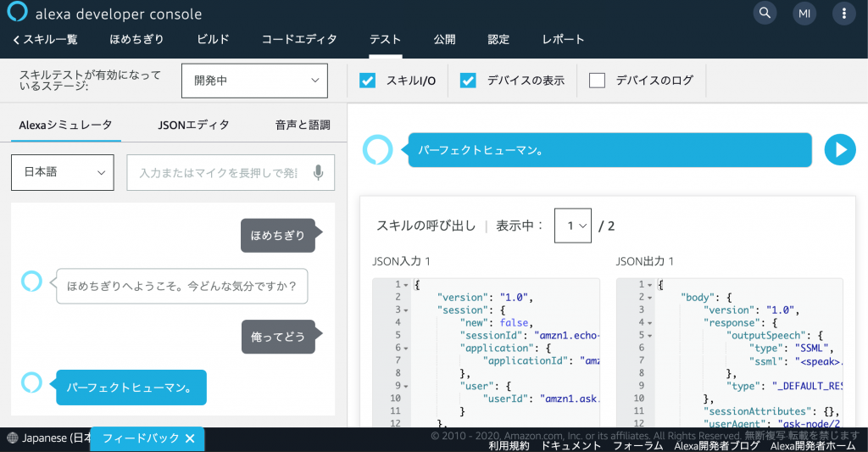Collapse line 1 in JSON入力 editor
Image resolution: width=868 pixels, height=452 pixels.
pos(406,285)
